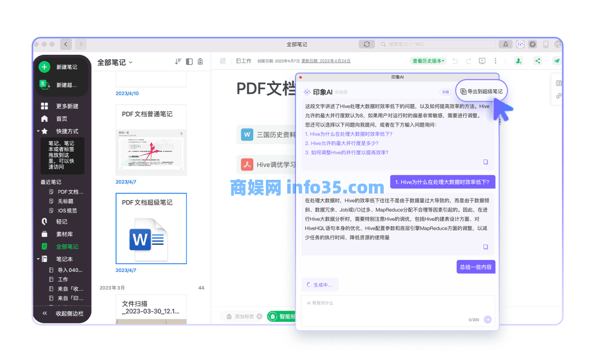This screenshot has width=592, height=364.
Task: Toggle the note list layout view icon
Action: (x=189, y=62)
